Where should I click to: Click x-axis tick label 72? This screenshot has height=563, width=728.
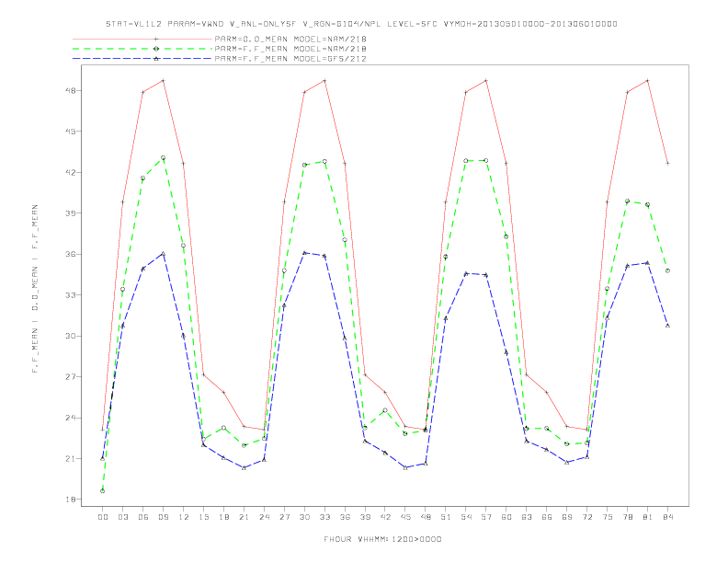pyautogui.click(x=586, y=517)
